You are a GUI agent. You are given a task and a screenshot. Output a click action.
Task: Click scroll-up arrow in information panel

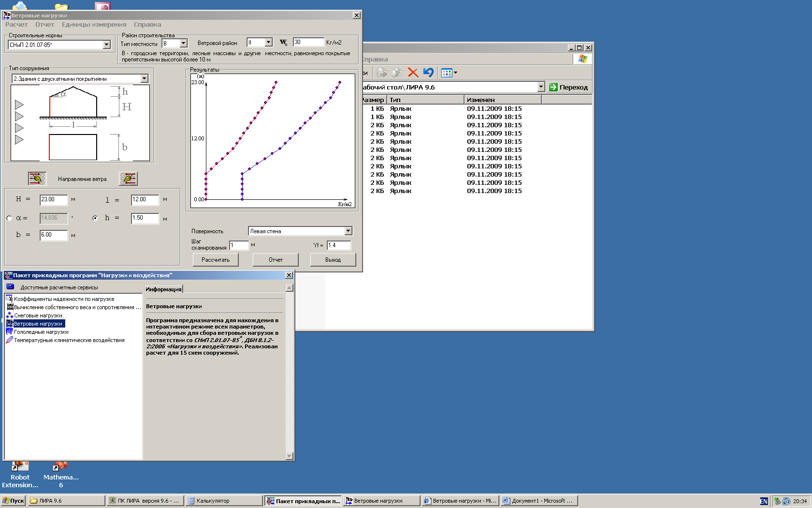pos(290,288)
